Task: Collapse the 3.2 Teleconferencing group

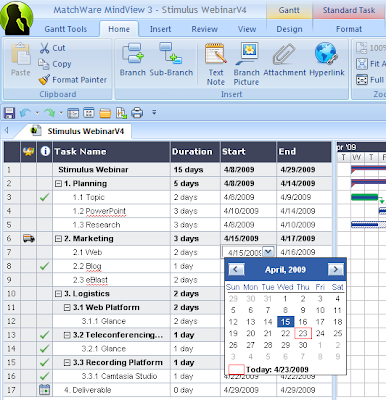Action: click(x=67, y=335)
